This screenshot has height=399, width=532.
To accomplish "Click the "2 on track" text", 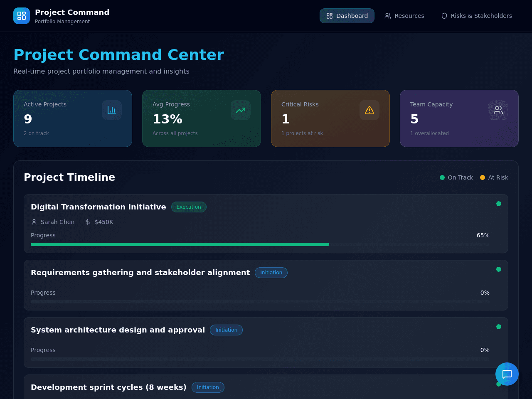I will 36,133.
